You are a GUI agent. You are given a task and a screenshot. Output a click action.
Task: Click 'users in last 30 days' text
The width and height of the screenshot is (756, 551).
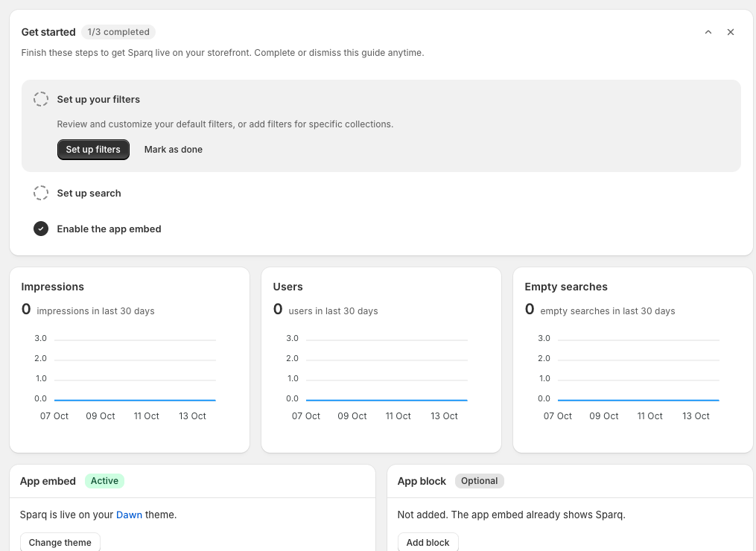coord(333,311)
